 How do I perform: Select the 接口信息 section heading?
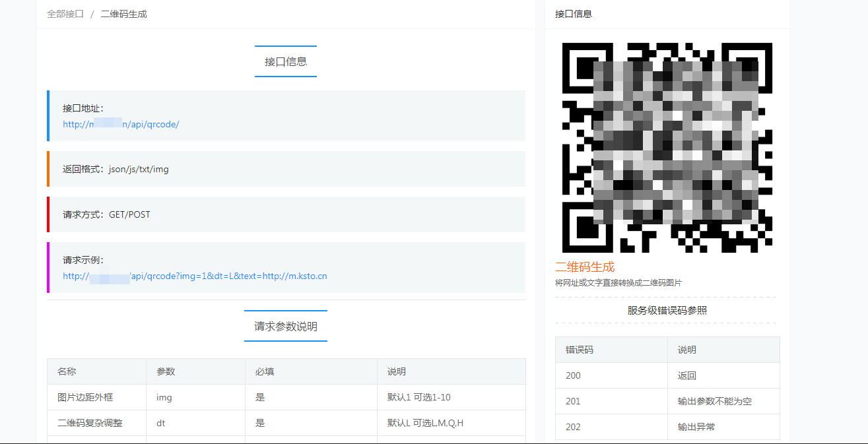click(x=286, y=61)
